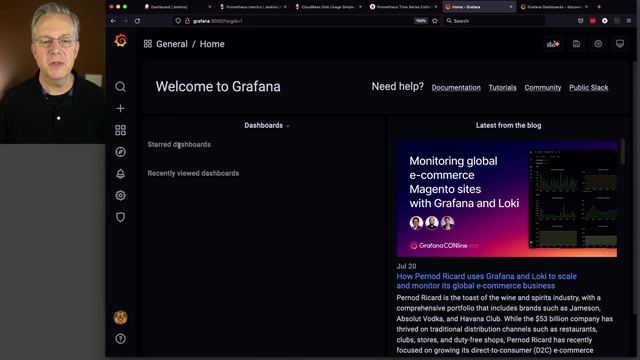This screenshot has width=640, height=360.
Task: Click the browser address bar URL
Action: (218, 21)
